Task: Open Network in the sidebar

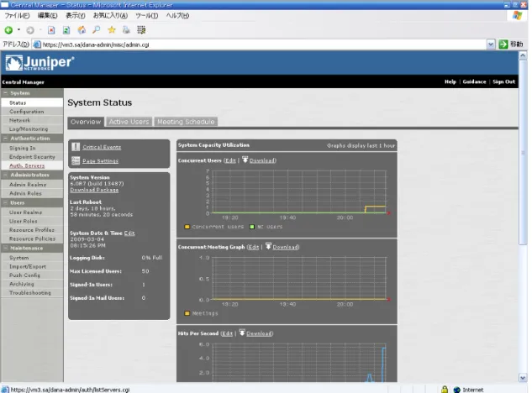Action: (x=19, y=120)
